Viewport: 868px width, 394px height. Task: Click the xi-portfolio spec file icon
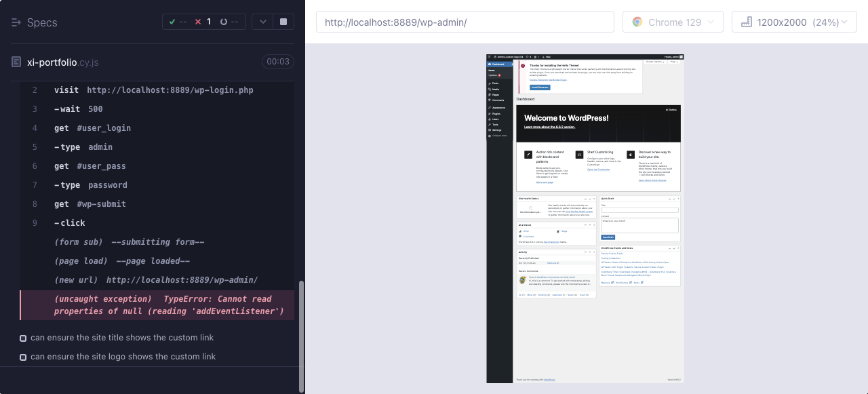point(16,62)
